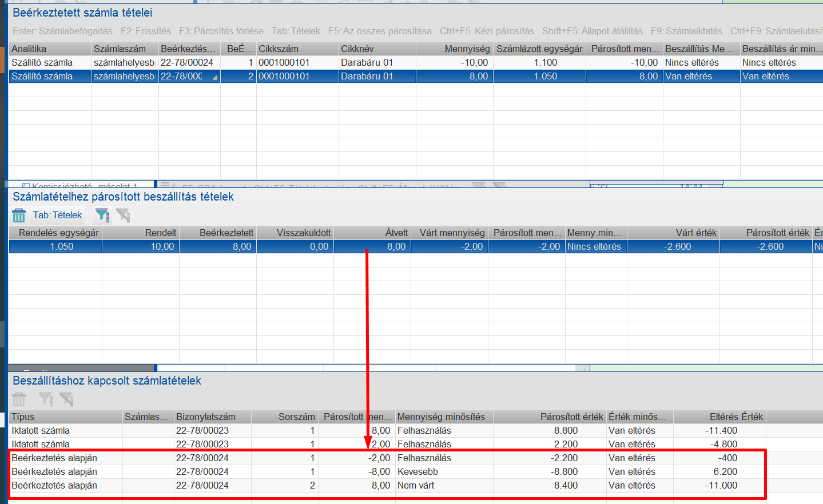The height and width of the screenshot is (504, 823).
Task: Select Shift+F5: Állapot átállítás command
Action: pyautogui.click(x=592, y=31)
